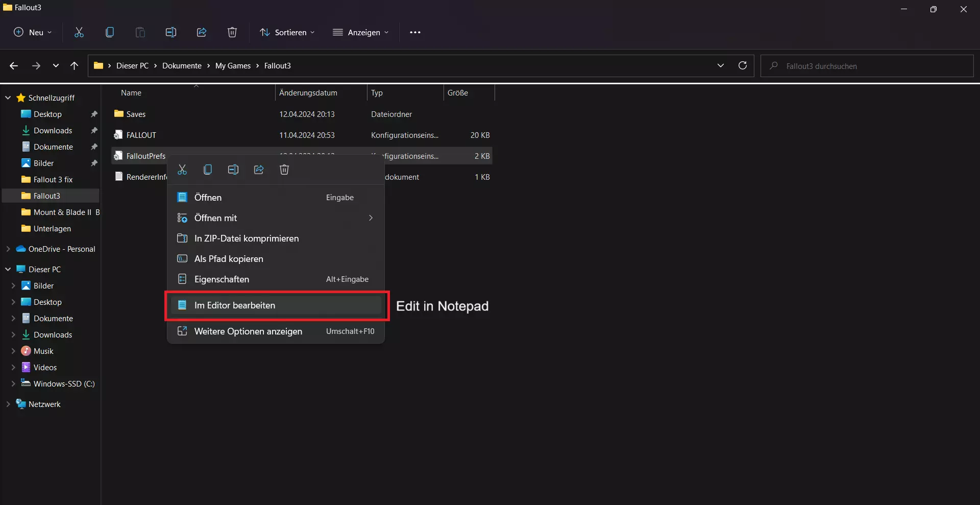This screenshot has height=505, width=980.
Task: Open Eigenschaften from the context menu
Action: (276, 279)
